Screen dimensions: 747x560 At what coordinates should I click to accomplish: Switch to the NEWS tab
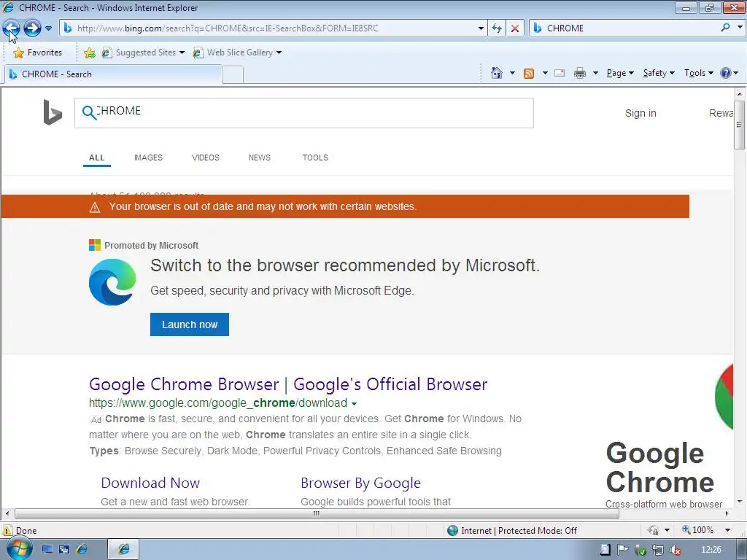[259, 157]
